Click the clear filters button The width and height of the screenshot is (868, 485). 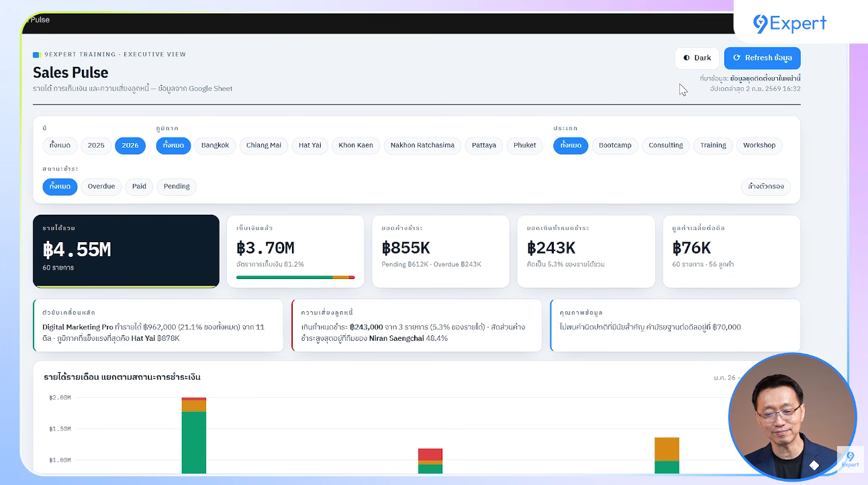click(766, 186)
